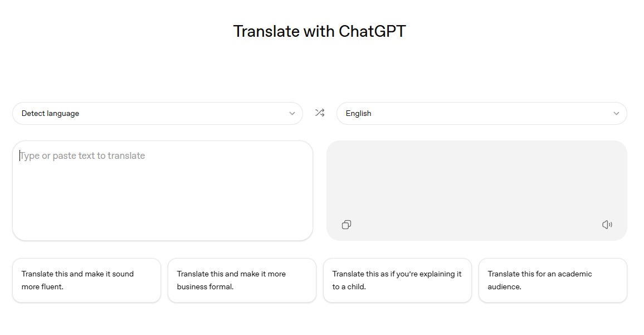Choose the "academic audience" translation prompt

553,280
